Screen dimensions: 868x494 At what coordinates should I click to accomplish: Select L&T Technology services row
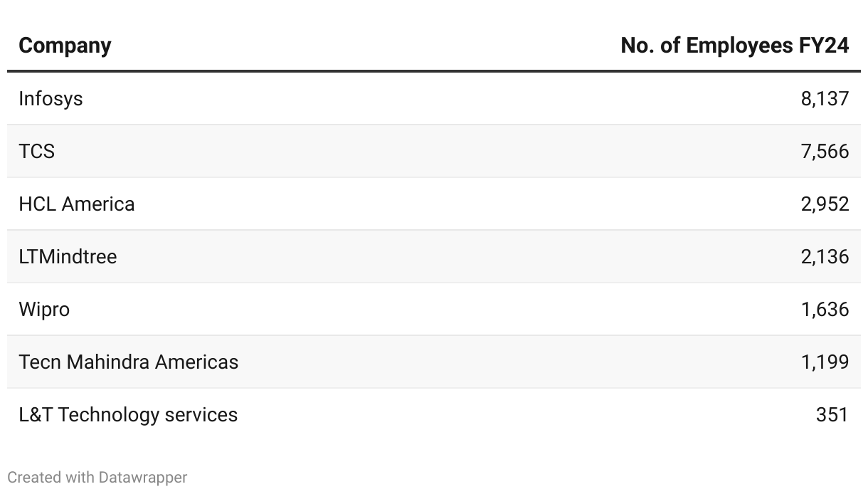[128, 414]
